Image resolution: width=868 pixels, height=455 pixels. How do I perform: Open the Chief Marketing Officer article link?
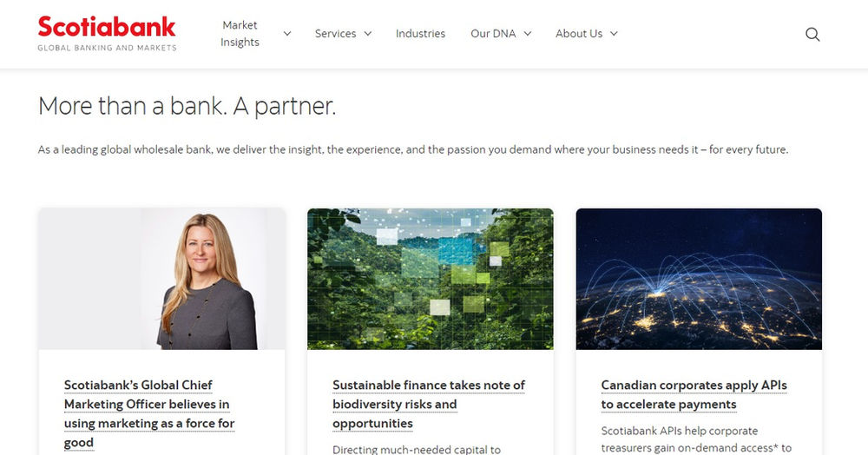[149, 413]
